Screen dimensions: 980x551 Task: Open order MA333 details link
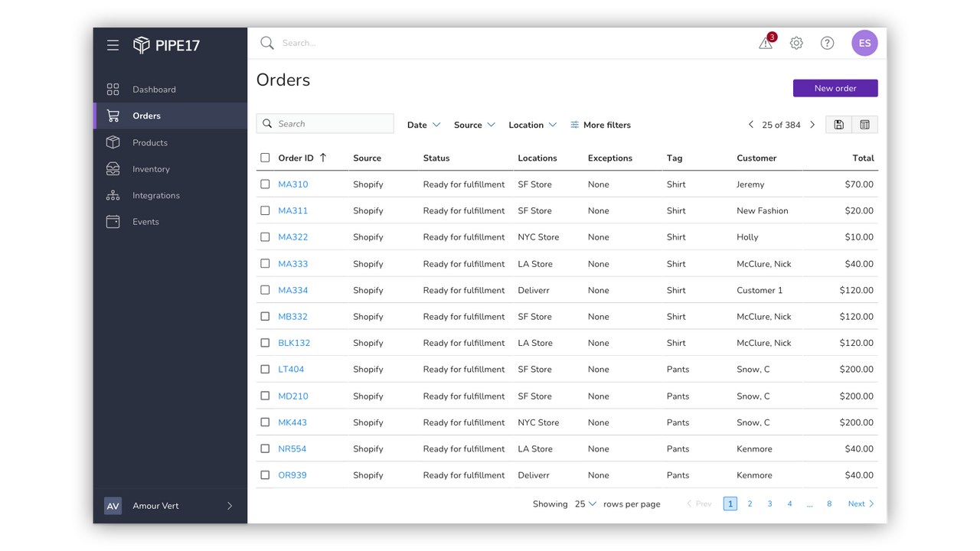click(x=292, y=263)
